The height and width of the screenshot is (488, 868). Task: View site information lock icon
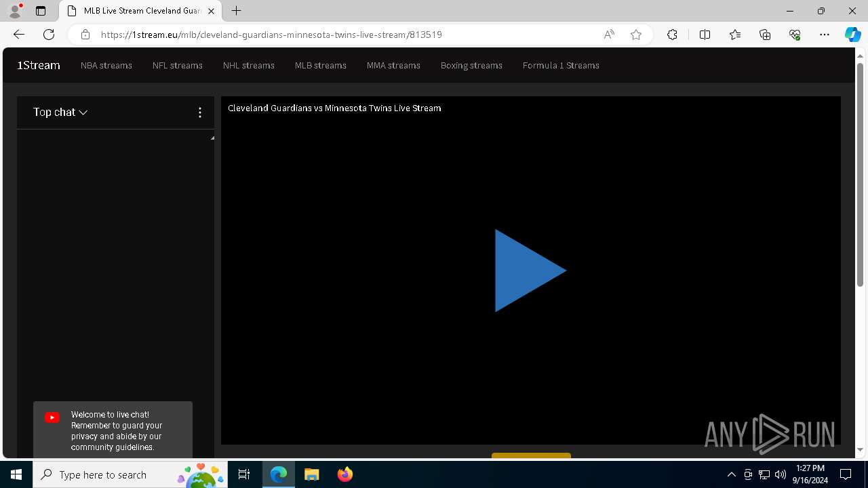(x=85, y=35)
